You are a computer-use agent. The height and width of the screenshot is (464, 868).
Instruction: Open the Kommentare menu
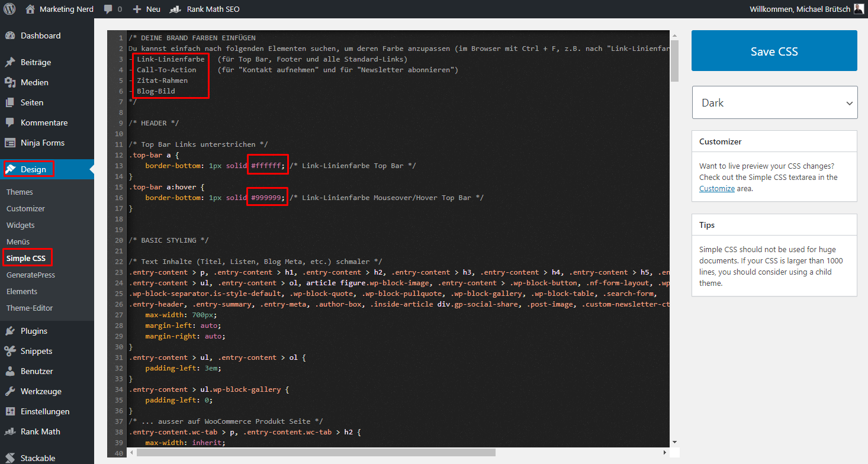coord(47,123)
